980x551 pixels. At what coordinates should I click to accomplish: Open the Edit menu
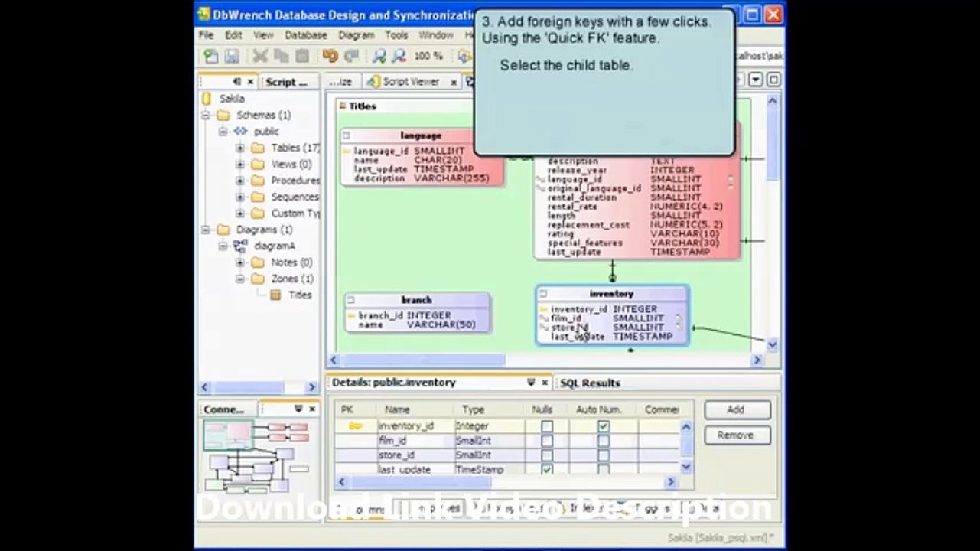point(233,35)
